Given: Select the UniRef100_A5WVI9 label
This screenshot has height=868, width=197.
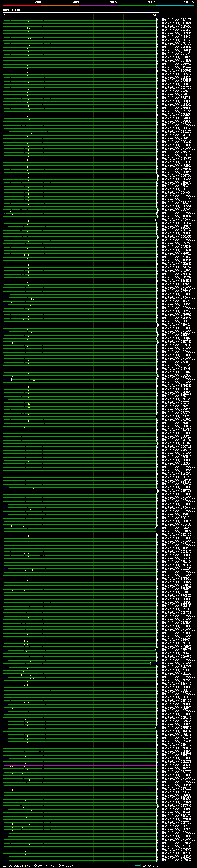Looking at the screenshot, I should (x=177, y=406).
